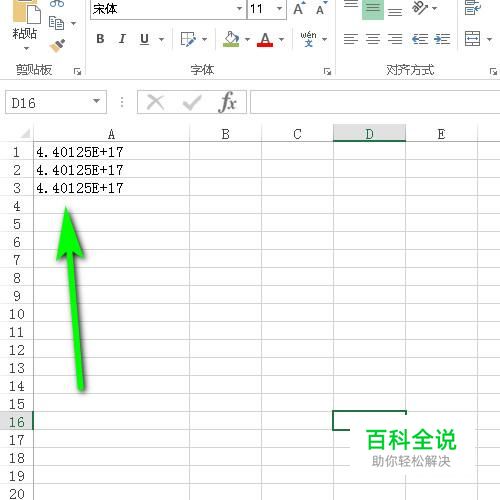Decrease font size with small A icon
500x500 pixels.
pos(321,9)
